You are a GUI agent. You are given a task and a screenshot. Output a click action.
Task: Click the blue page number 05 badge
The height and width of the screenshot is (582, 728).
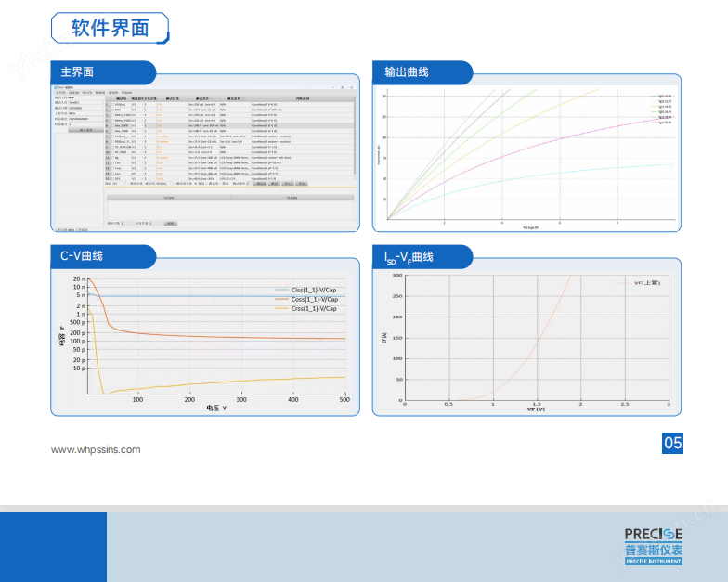point(672,444)
